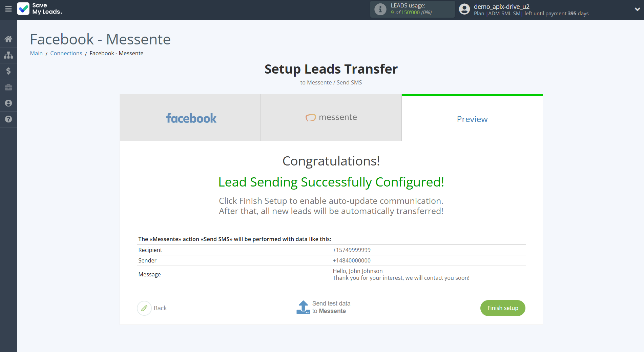Open billing dollar icon in sidebar
This screenshot has height=352, width=644.
(8, 71)
